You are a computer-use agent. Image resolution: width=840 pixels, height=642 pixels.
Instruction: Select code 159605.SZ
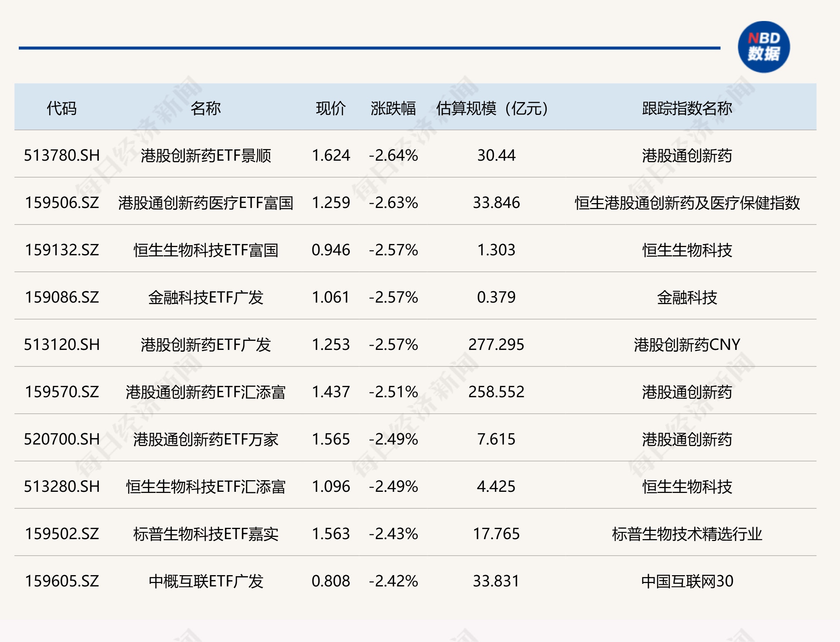pos(62,582)
